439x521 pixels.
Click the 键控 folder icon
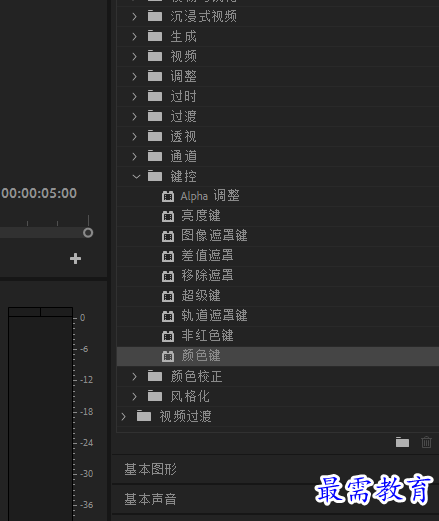[155, 176]
